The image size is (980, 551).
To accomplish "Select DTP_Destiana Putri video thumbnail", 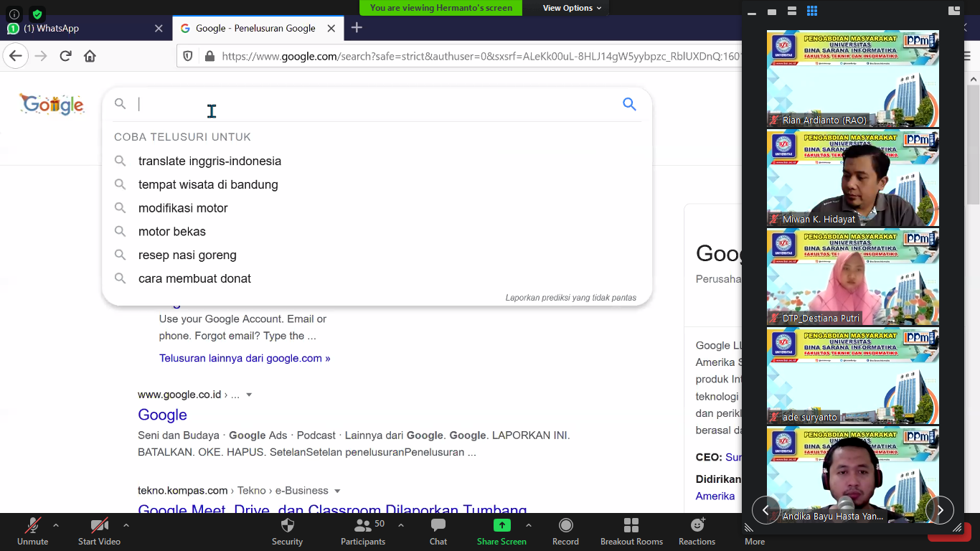I will [x=853, y=276].
